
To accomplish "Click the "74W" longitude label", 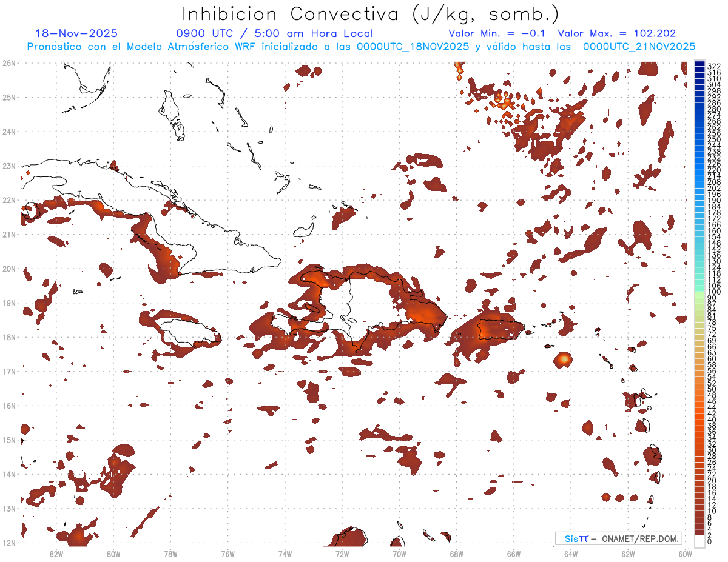I will 285,554.
